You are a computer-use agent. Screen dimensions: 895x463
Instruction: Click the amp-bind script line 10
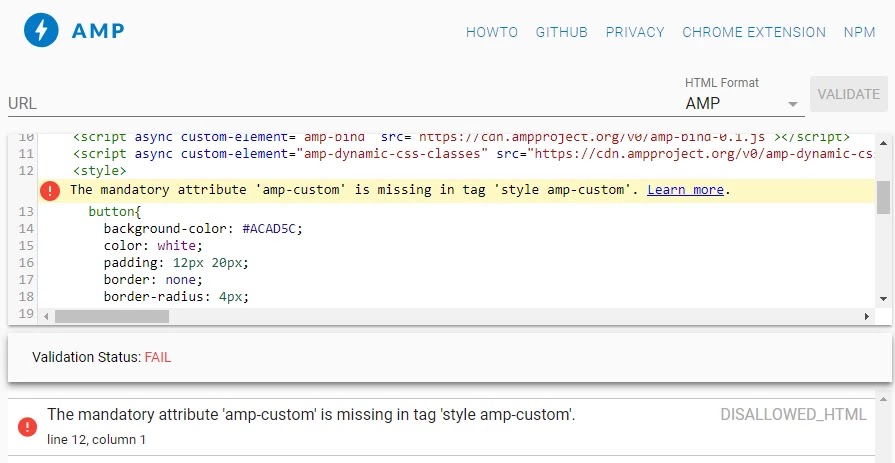pos(461,138)
